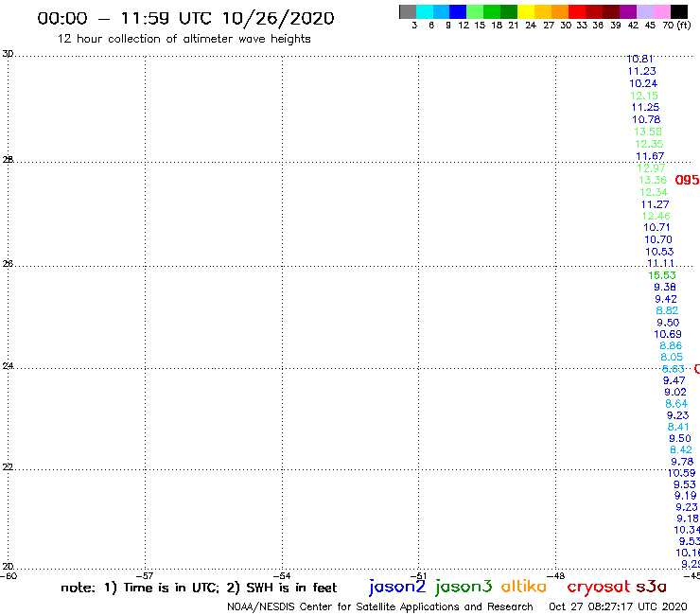
Task: Click the longitude axis label -51
Action: tap(418, 575)
